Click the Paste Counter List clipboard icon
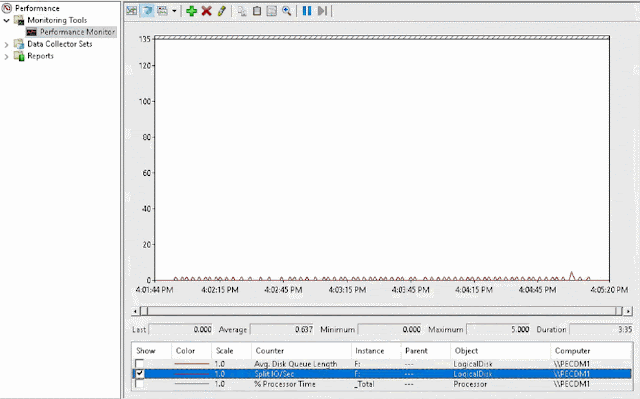640x399 pixels. pos(257,11)
